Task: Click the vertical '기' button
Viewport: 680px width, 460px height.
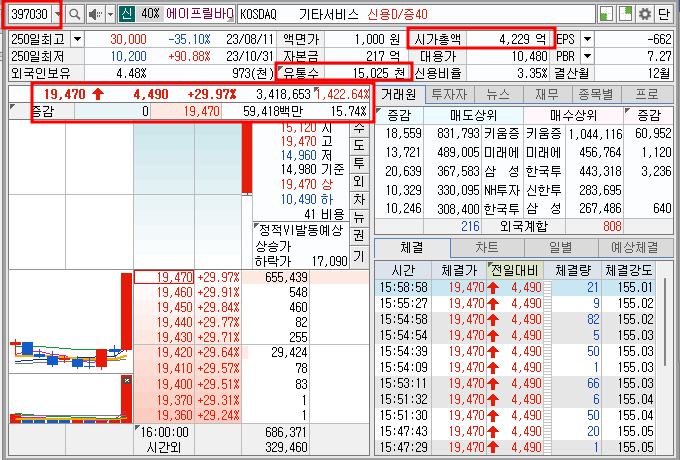Action: (359, 257)
